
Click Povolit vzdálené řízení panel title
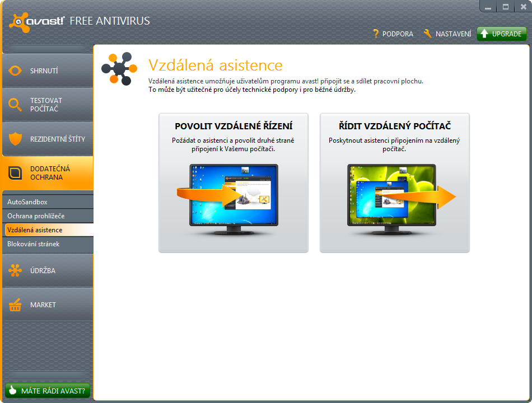pyautogui.click(x=234, y=126)
